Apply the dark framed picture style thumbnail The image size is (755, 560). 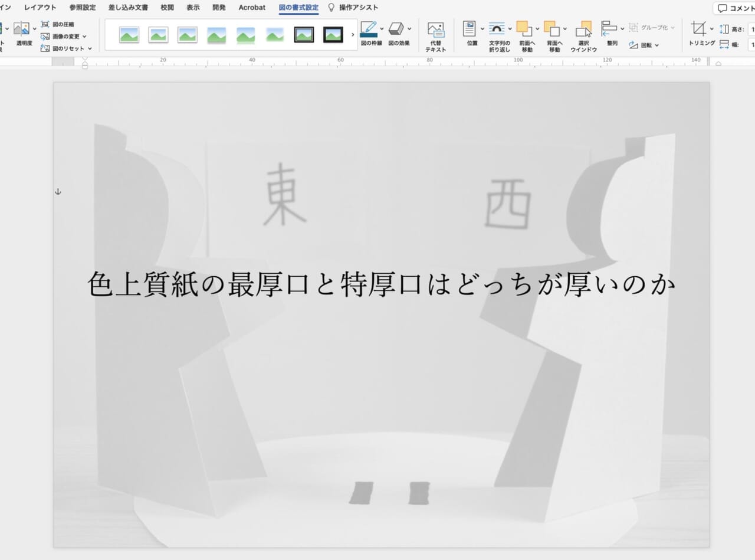click(332, 34)
